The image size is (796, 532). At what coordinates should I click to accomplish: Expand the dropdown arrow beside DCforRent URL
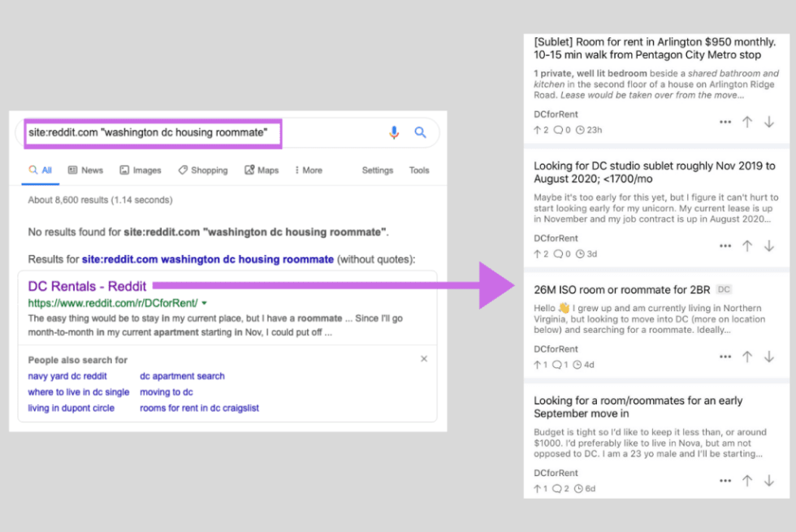tap(204, 303)
